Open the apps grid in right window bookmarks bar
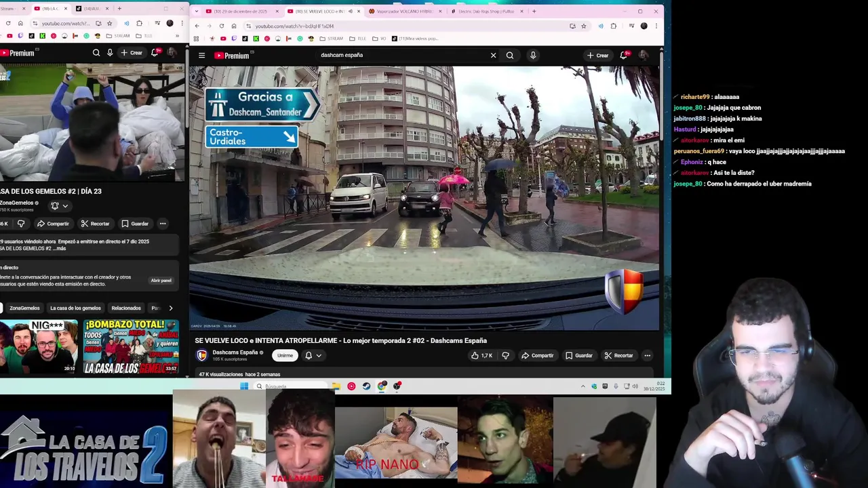The width and height of the screenshot is (868, 488). [x=196, y=39]
